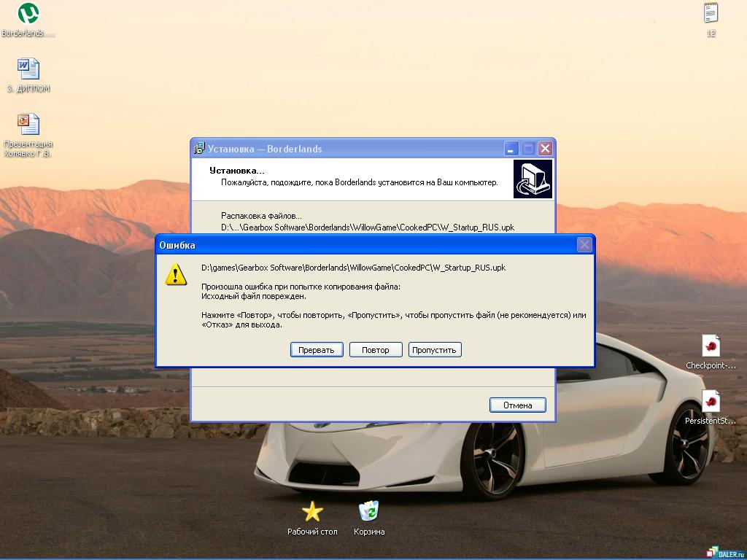747x560 pixels.
Task: Click the 'Установка...' heading in installer
Action: click(237, 171)
